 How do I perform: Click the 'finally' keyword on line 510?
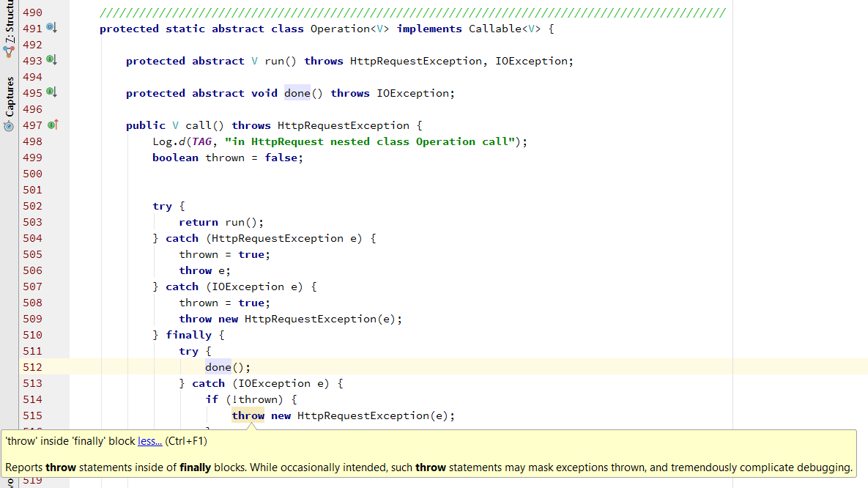(188, 335)
